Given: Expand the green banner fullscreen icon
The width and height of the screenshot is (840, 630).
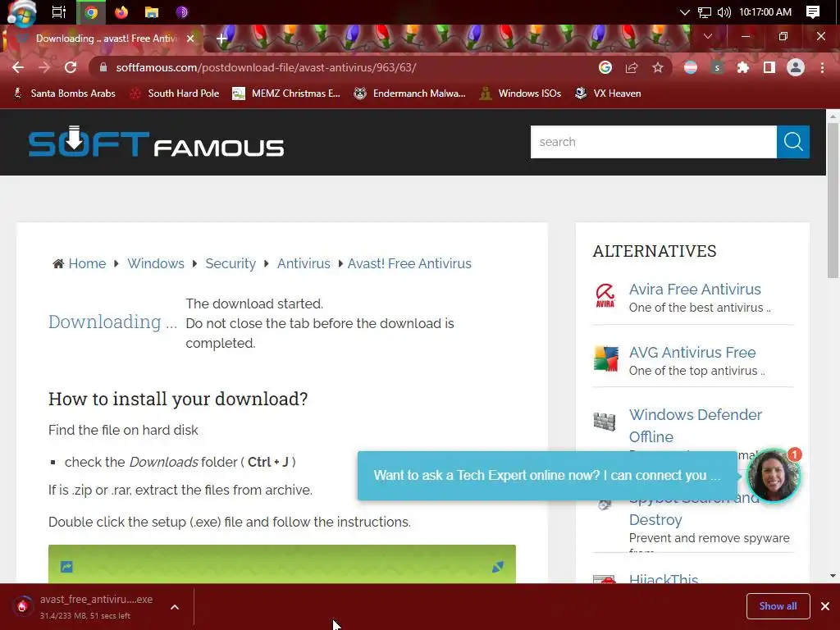Looking at the screenshot, I should point(498,567).
